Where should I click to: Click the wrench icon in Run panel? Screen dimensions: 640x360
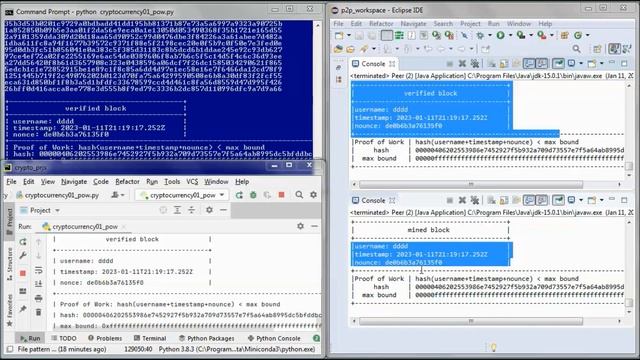pyautogui.click(x=23, y=256)
